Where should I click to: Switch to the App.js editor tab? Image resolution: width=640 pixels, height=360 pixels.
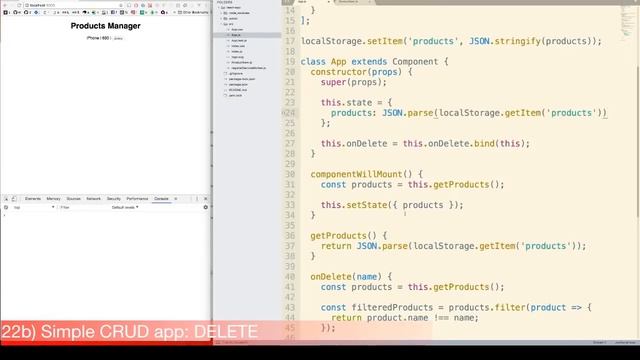pyautogui.click(x=312, y=2)
